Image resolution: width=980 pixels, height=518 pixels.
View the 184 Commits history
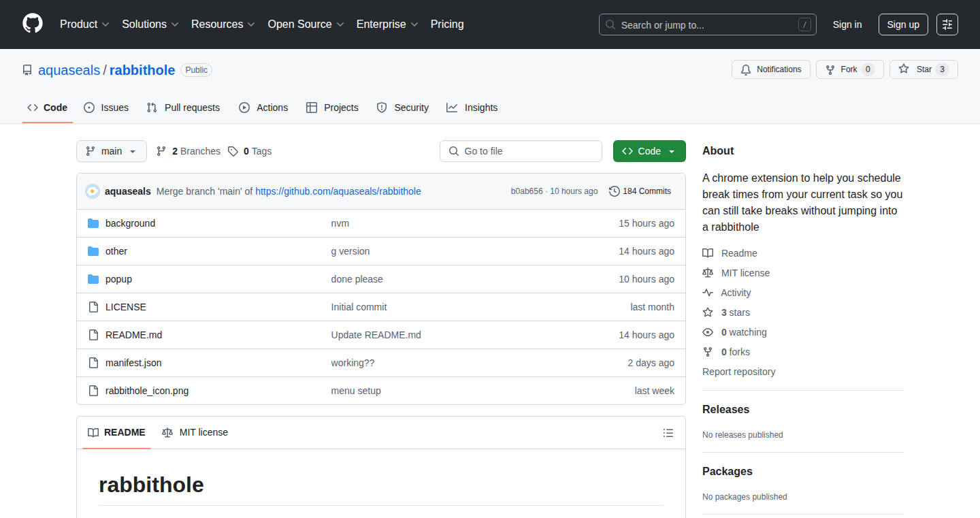click(x=640, y=191)
